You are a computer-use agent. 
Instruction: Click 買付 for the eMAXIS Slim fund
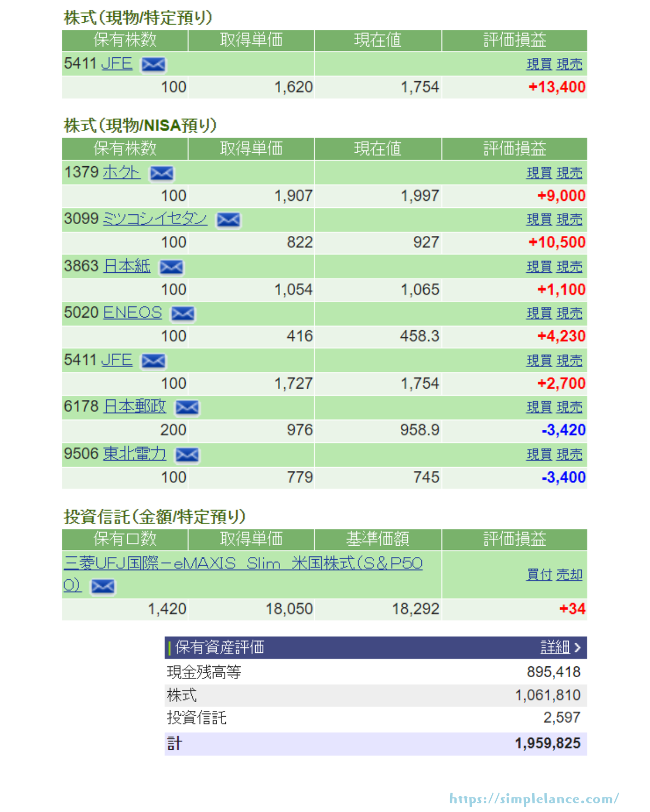point(539,575)
